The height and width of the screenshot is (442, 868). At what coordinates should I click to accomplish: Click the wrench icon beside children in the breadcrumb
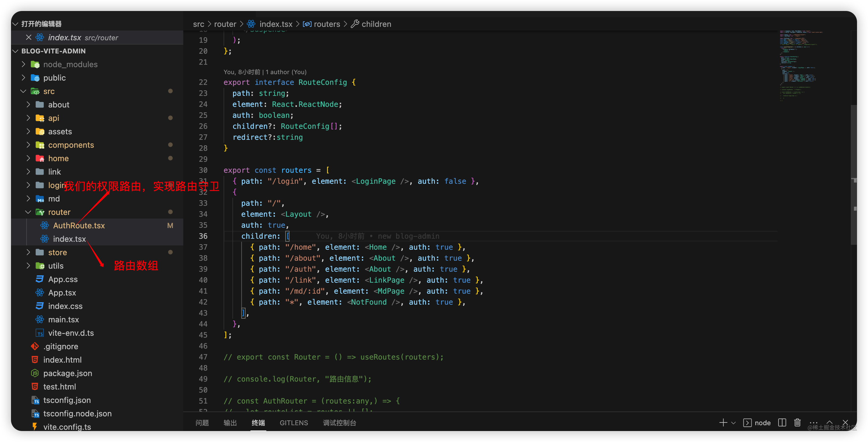355,24
